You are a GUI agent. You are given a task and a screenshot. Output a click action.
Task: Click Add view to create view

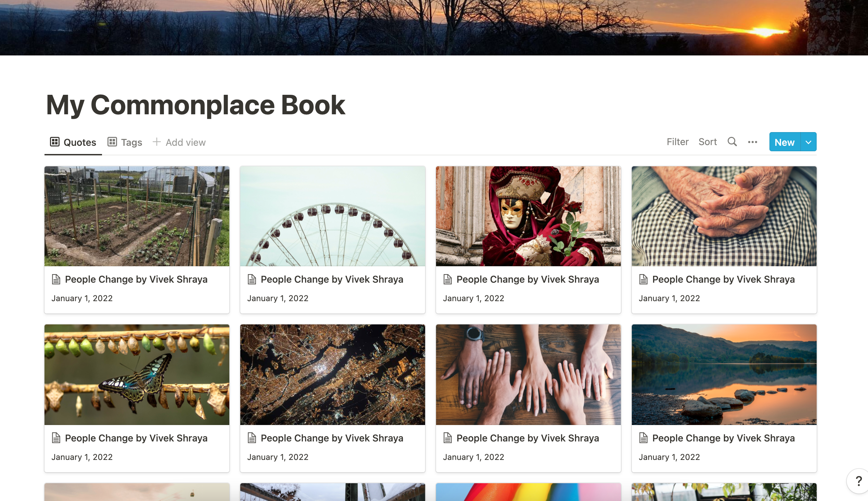[x=179, y=142]
